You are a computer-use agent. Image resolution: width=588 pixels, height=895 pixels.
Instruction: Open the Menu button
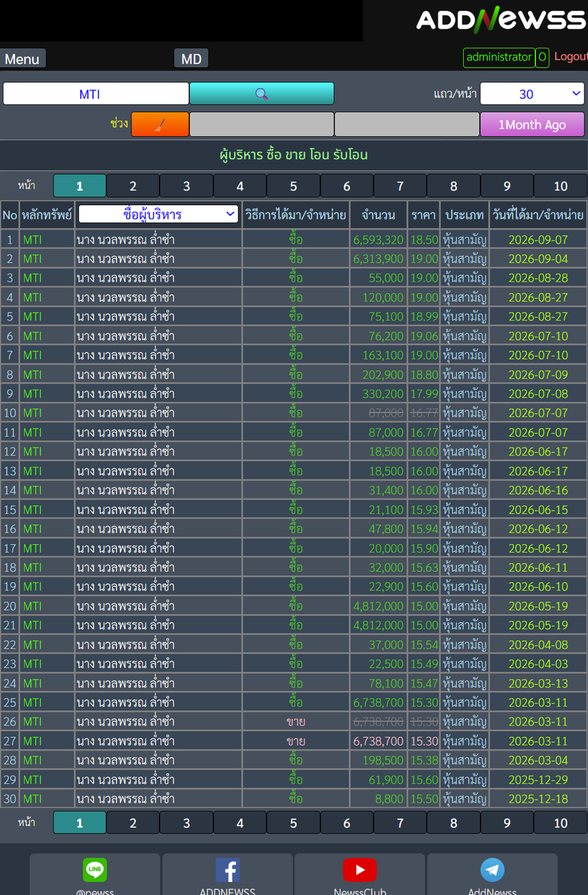[22, 58]
